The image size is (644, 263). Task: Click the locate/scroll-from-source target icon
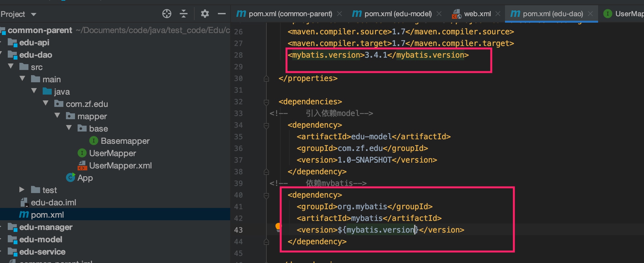[166, 14]
